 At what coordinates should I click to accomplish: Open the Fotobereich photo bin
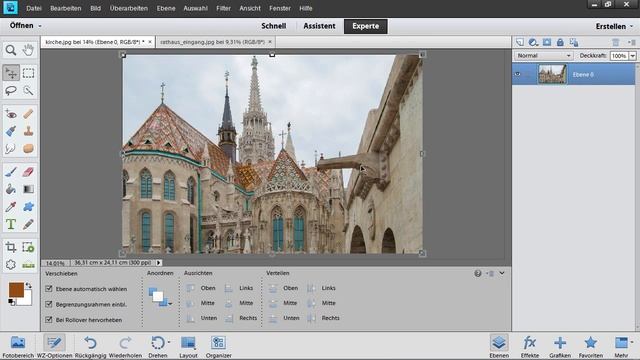tap(18, 347)
